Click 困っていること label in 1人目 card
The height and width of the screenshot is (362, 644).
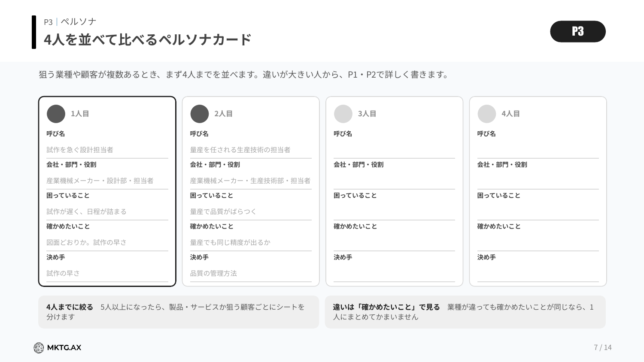68,196
